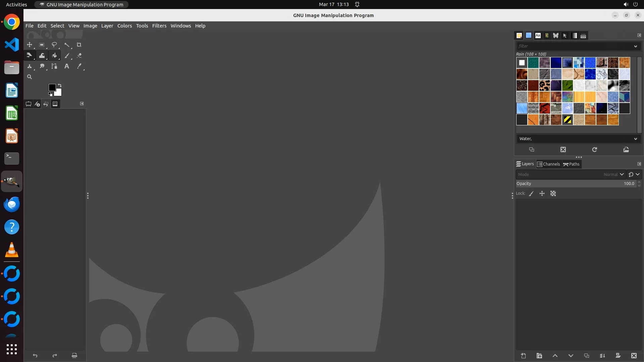Toggle lock alpha channel checkerboard
This screenshot has height=362, width=644.
point(553,193)
